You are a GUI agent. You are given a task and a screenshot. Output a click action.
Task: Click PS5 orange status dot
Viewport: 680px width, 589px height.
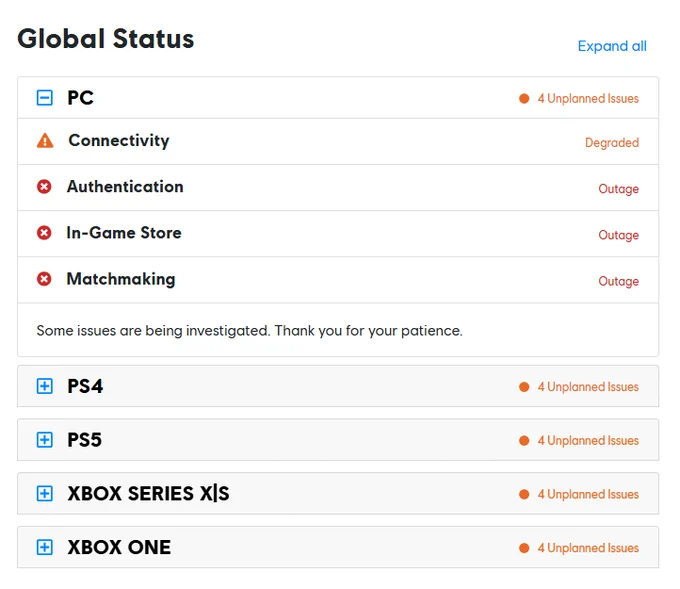(524, 440)
